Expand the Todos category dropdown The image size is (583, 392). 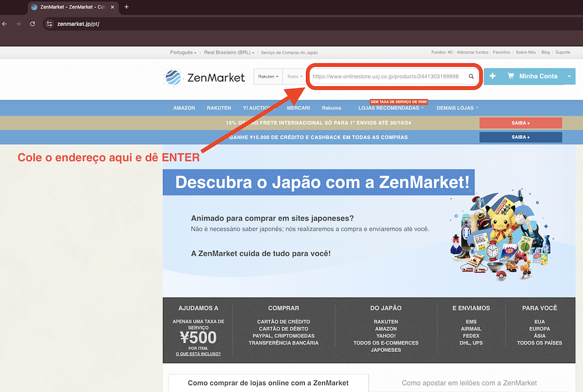[294, 76]
